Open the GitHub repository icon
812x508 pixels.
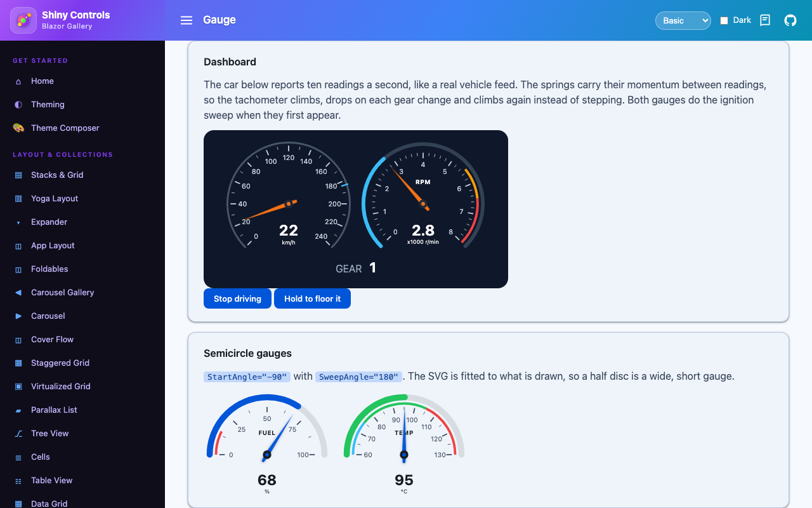pyautogui.click(x=790, y=20)
